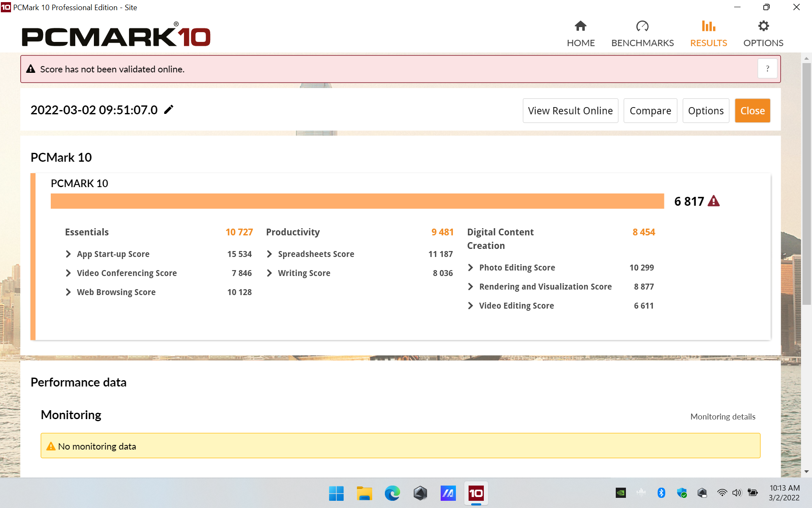Viewport: 812px width, 508px height.
Task: Expand Rendering and Visualization Score
Action: 470,287
